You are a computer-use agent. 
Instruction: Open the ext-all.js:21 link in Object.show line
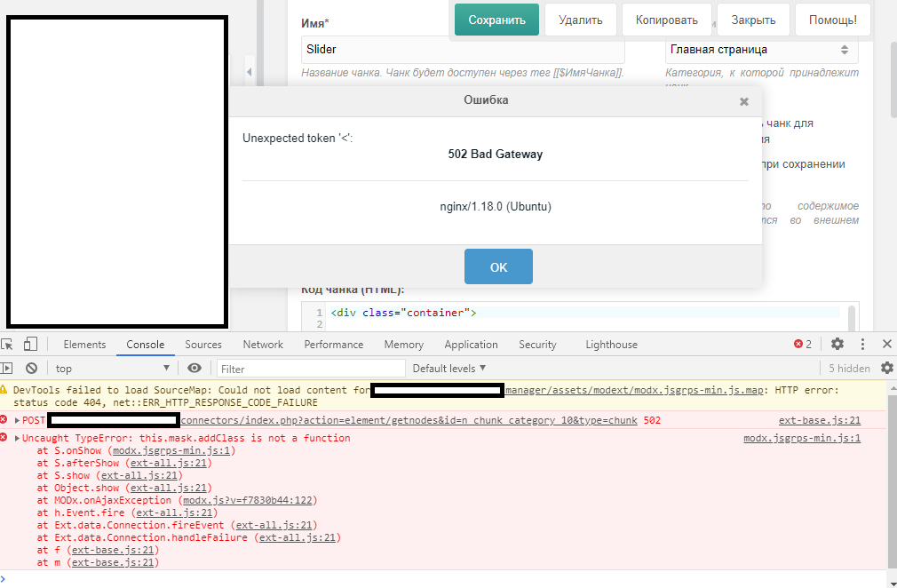coord(168,488)
